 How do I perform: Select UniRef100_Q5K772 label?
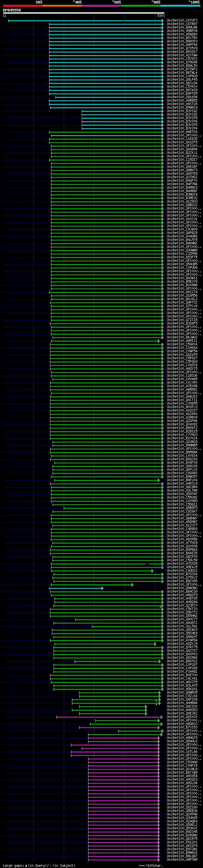click(182, 613)
